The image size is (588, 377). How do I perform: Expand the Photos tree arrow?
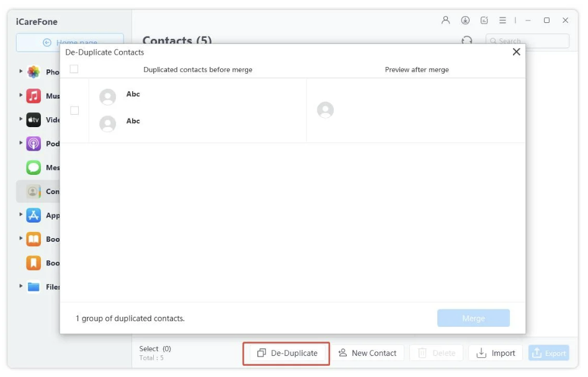(x=21, y=72)
